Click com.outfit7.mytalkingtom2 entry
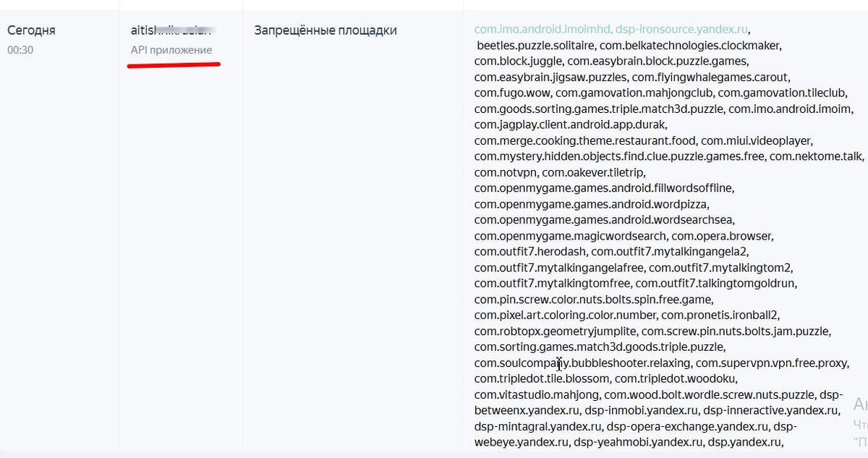The width and height of the screenshot is (868, 458). (x=720, y=268)
